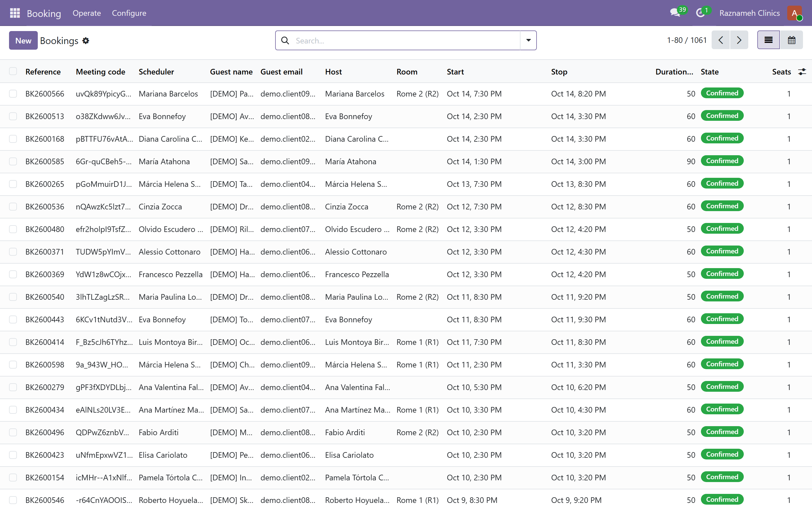Switch to list view

[768, 40]
